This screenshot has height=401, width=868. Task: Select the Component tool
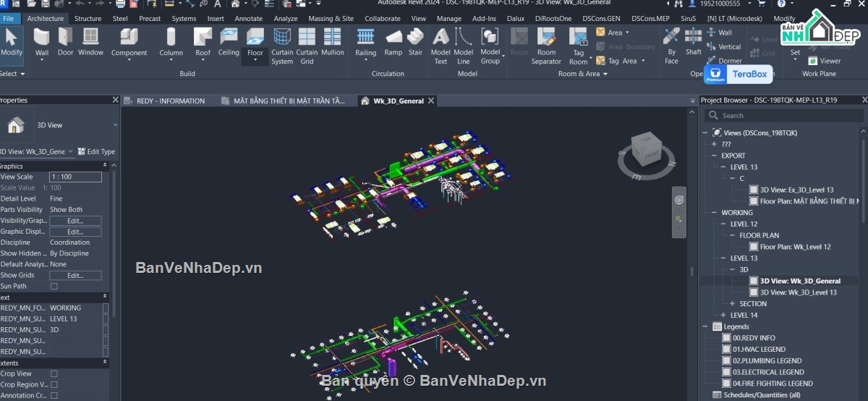(129, 43)
